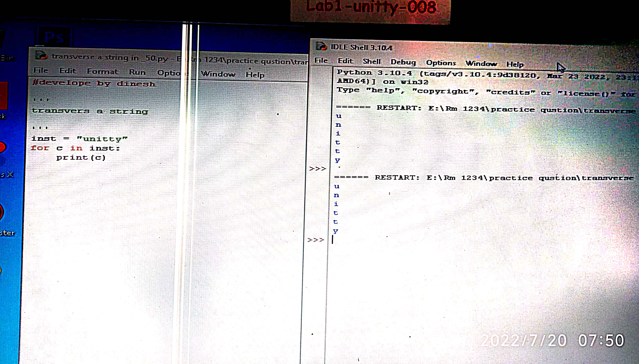639x364 pixels.
Task: Open the IDLE Shell File menu
Action: (x=321, y=61)
